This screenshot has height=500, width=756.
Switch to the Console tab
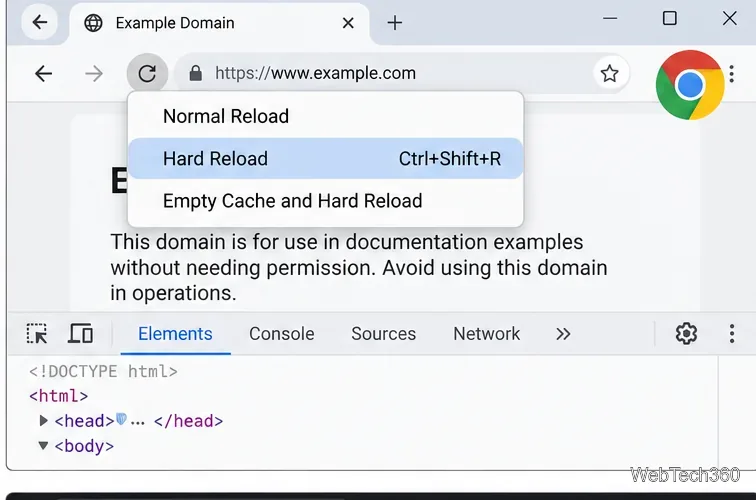tap(282, 334)
